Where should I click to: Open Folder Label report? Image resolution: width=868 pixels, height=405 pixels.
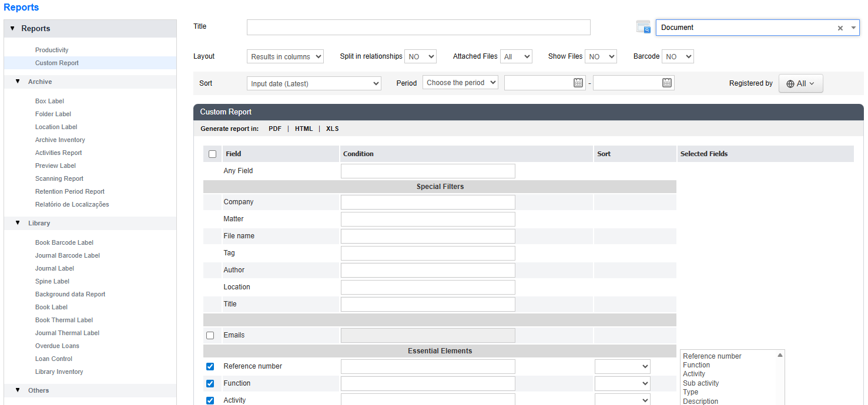pyautogui.click(x=53, y=114)
